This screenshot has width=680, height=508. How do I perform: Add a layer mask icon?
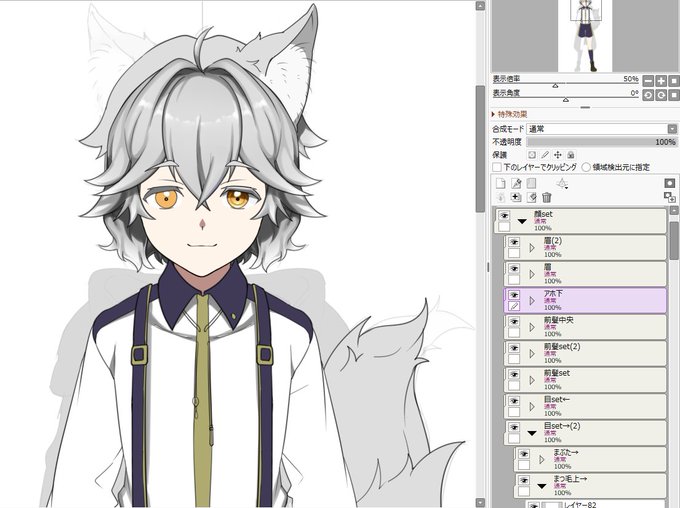(x=670, y=183)
